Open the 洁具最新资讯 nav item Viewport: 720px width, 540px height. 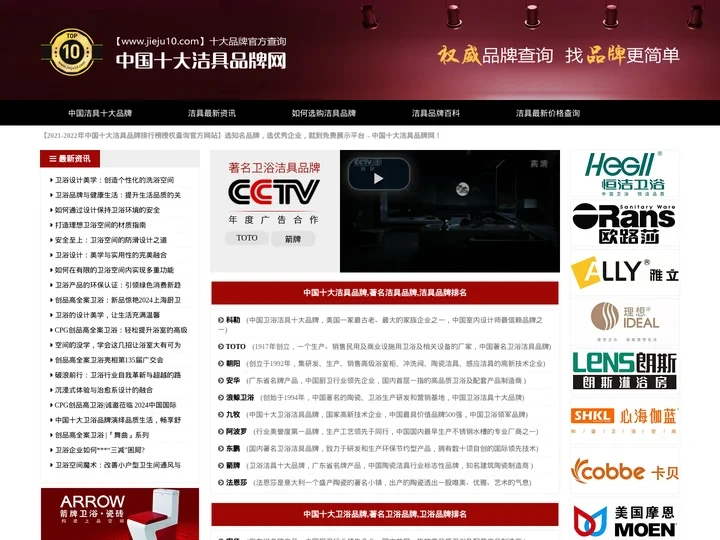click(212, 113)
